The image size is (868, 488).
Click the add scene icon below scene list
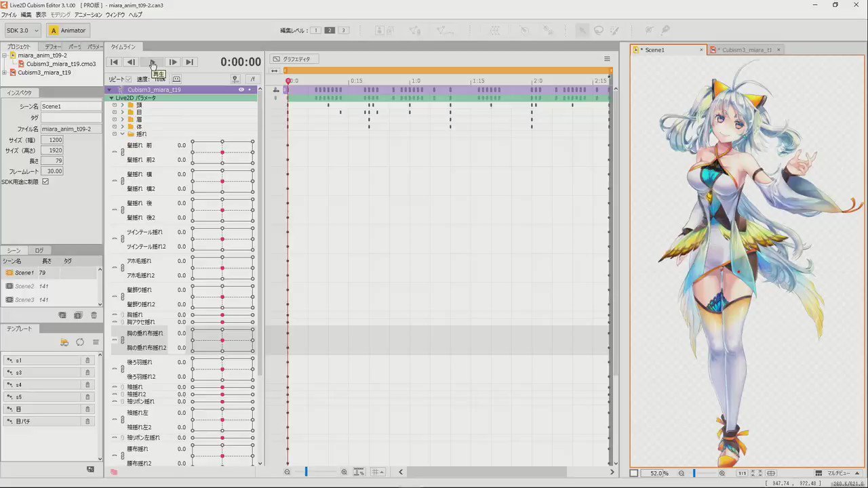pos(62,315)
